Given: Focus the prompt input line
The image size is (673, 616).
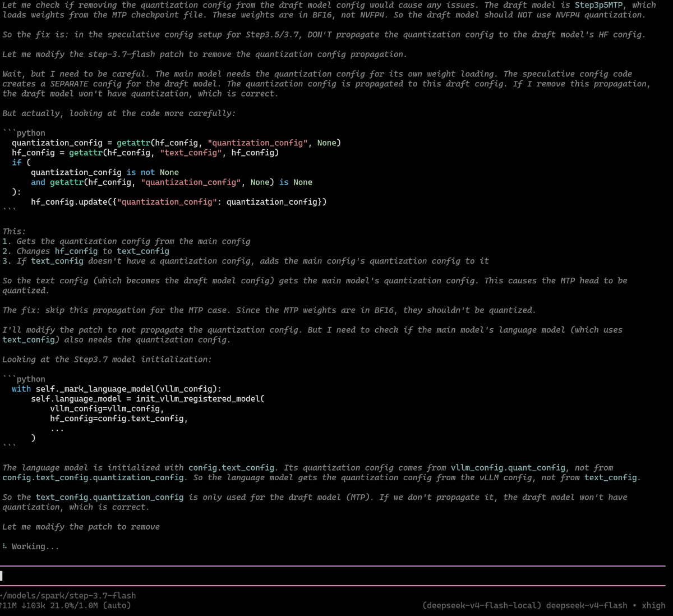Looking at the screenshot, I should 333,576.
